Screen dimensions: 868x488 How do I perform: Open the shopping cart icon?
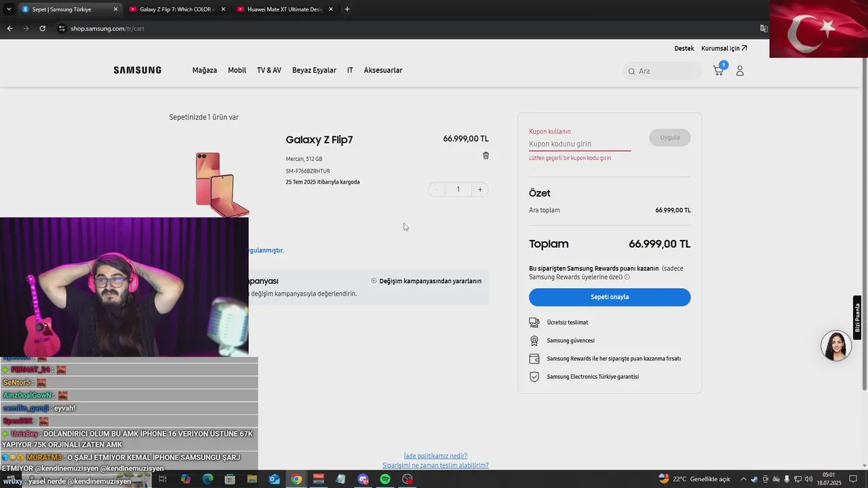pos(719,70)
